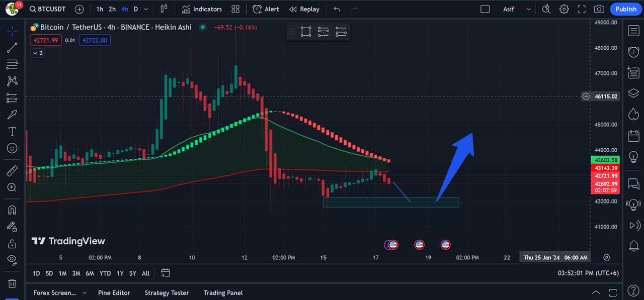644x300 pixels.
Task: Switch to 2h timeframe
Action: pos(112,9)
